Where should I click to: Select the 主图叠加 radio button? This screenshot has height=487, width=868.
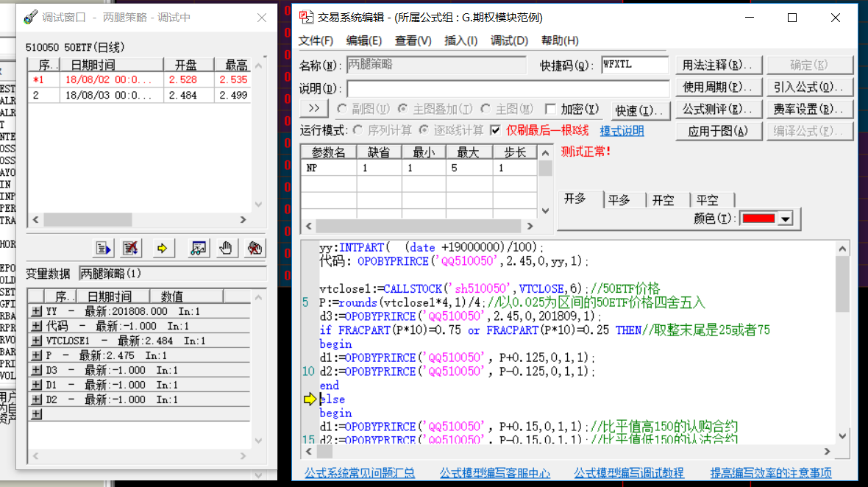403,109
